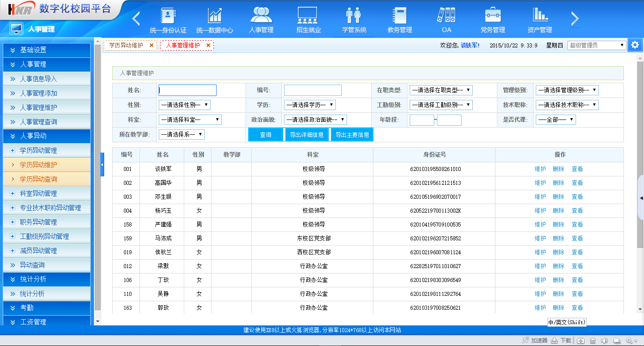The height and width of the screenshot is (346, 644).
Task: Expand the 科室异动管理 tree node
Action: point(13,193)
